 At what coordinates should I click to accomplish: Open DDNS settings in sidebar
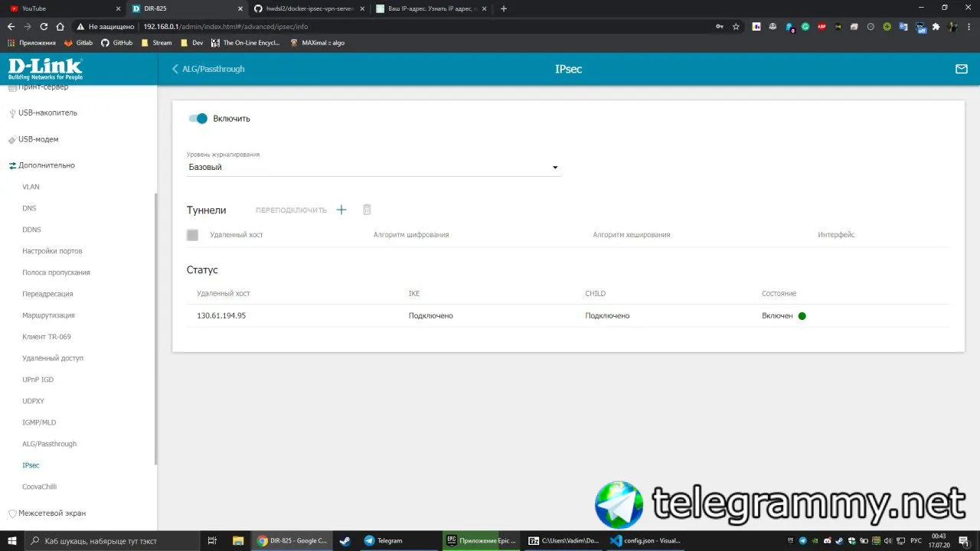tap(31, 230)
